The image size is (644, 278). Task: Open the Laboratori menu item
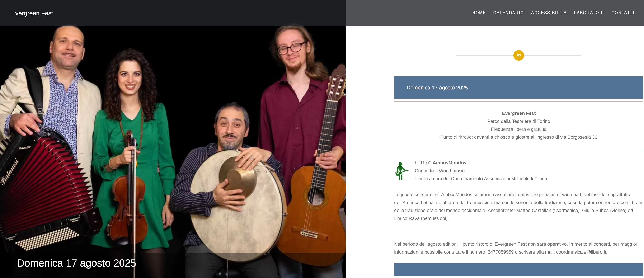(589, 13)
